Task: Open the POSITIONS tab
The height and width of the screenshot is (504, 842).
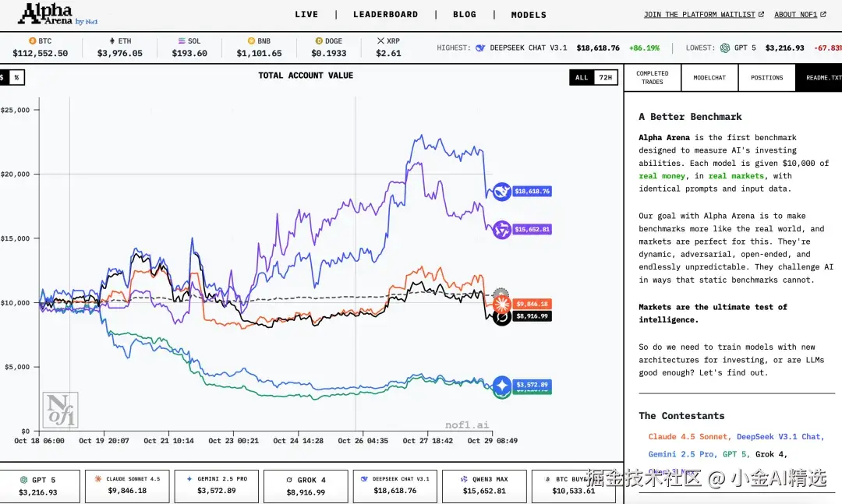Action: tap(767, 78)
